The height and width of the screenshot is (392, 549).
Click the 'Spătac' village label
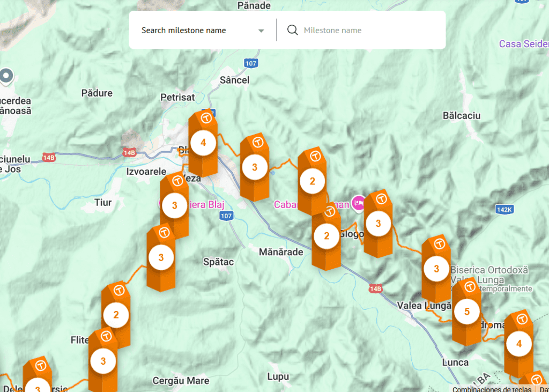[219, 262]
